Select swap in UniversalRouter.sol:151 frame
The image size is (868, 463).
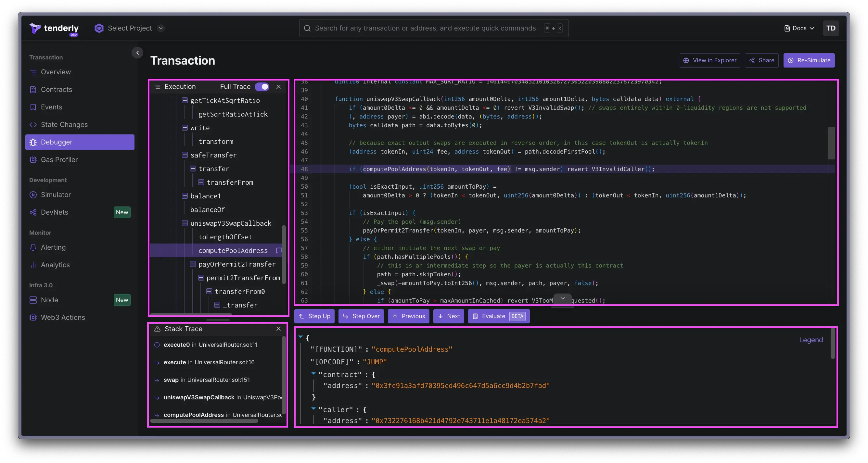point(207,380)
